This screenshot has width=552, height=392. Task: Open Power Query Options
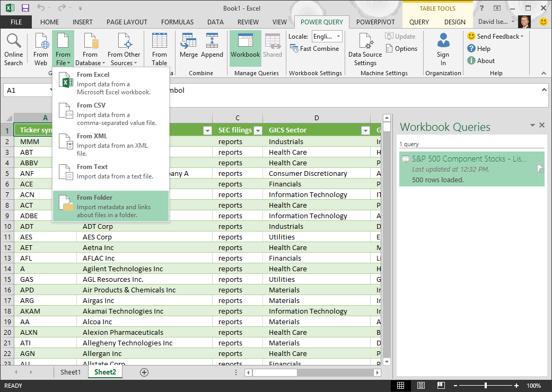coord(401,48)
